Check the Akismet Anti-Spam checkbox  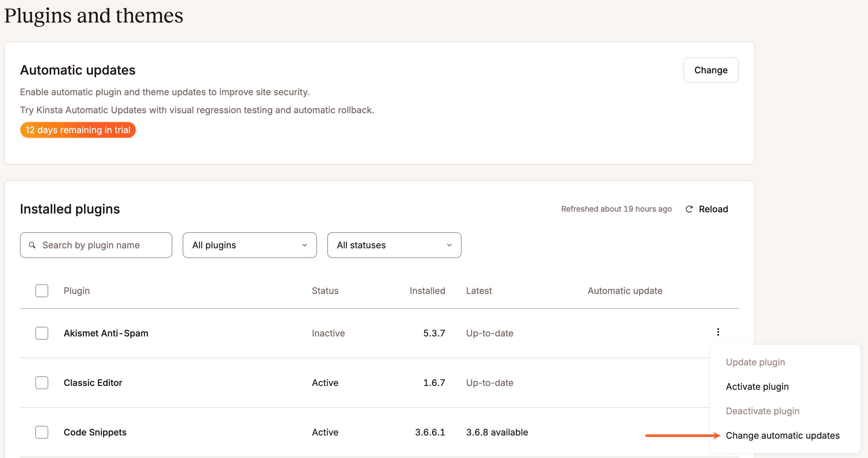coord(41,333)
